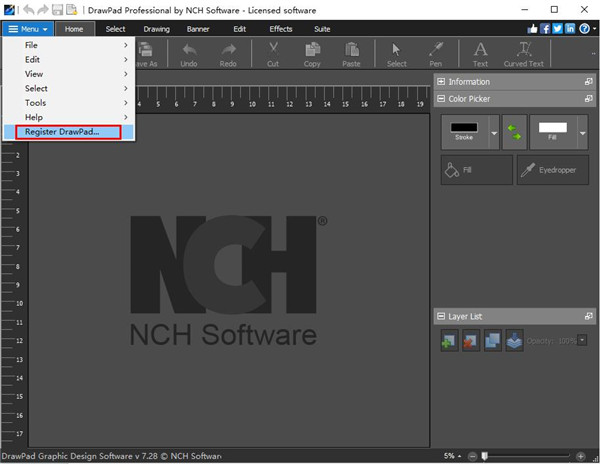Activate the Fill bucket tool
600x464 pixels.
[x=476, y=170]
